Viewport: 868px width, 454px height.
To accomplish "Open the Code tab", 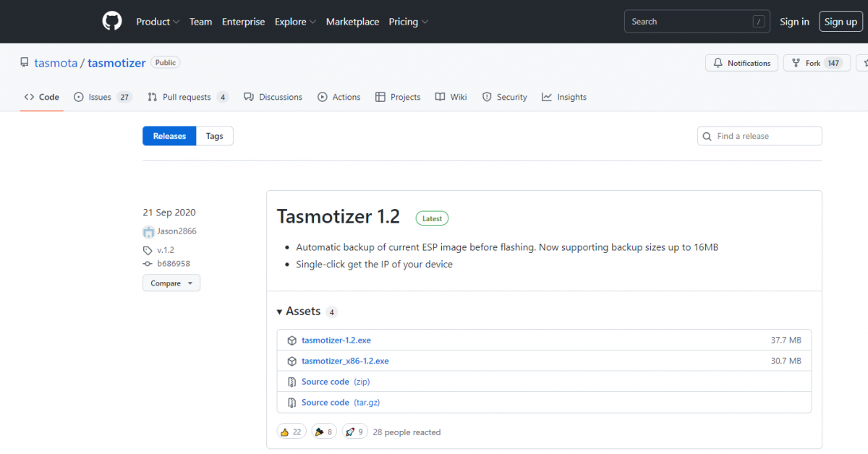I will point(41,97).
